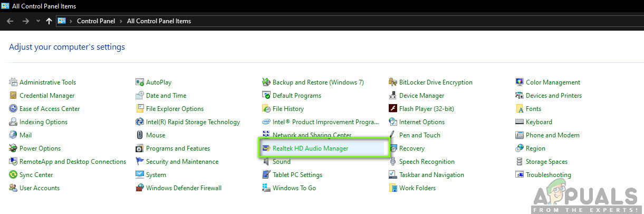Open Storage Spaces link
Viewport: 644px width, 214px height.
point(546,162)
